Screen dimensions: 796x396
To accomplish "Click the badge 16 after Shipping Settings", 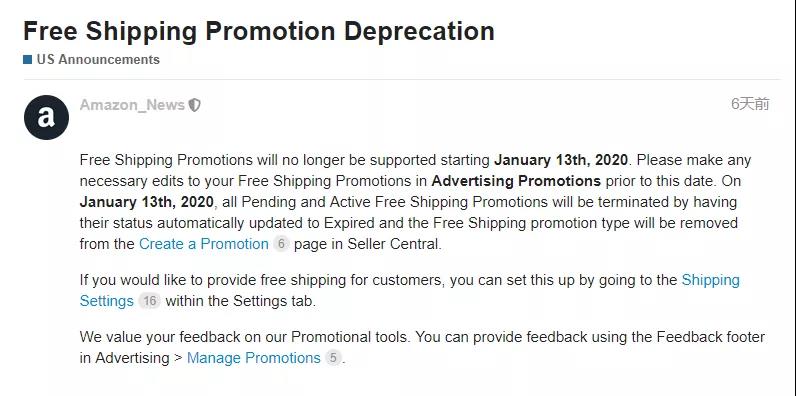I will click(x=149, y=301).
